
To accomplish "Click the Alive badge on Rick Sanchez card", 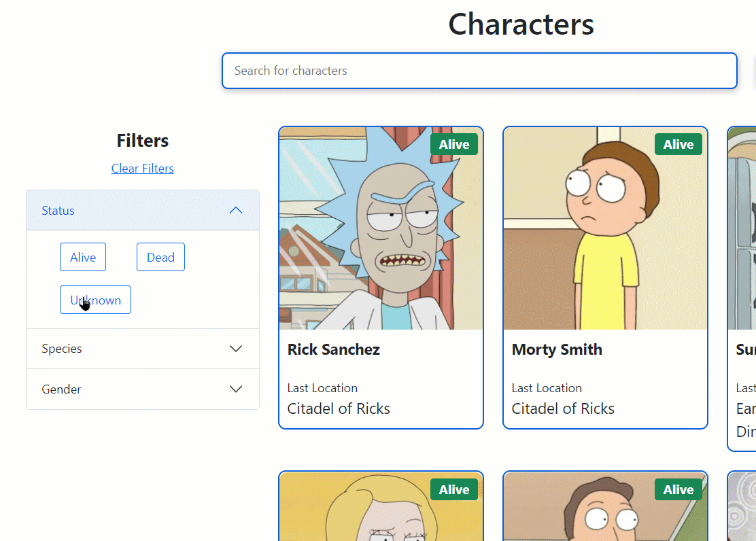I will (453, 144).
